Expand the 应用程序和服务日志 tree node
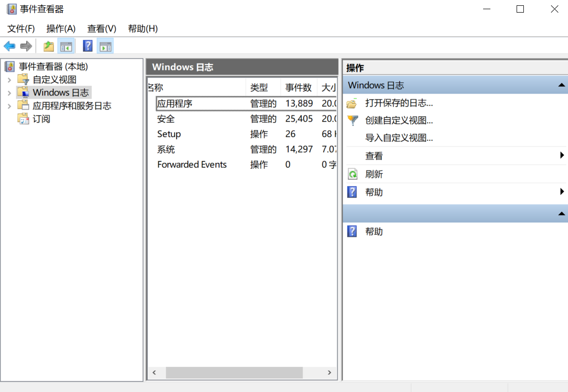568x392 pixels. tap(9, 106)
